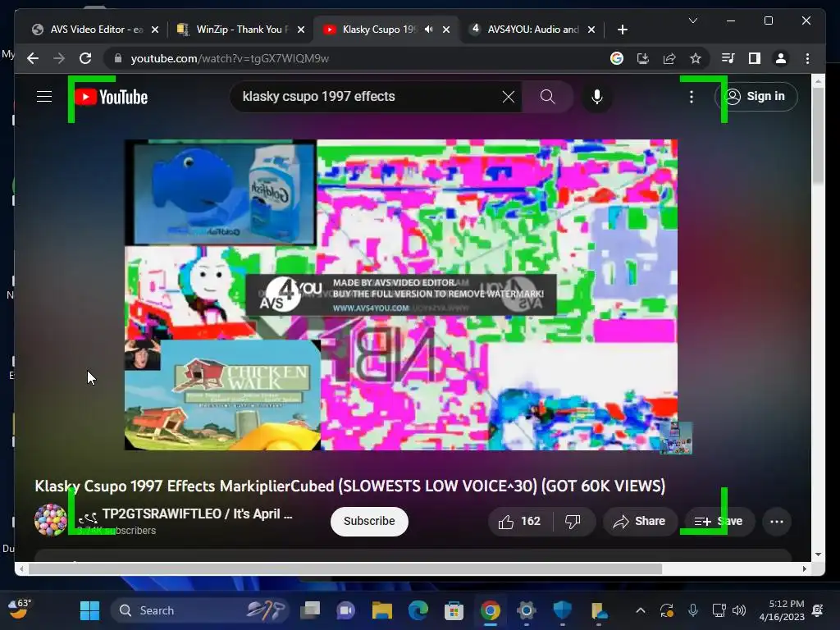Open Windows Security shield on taskbar
Image resolution: width=840 pixels, height=630 pixels.
pyautogui.click(x=562, y=610)
